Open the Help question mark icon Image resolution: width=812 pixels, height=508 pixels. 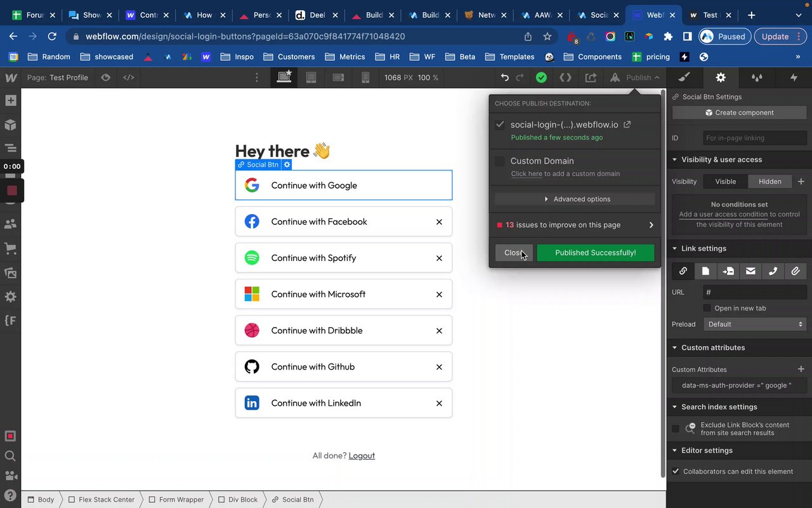10,495
